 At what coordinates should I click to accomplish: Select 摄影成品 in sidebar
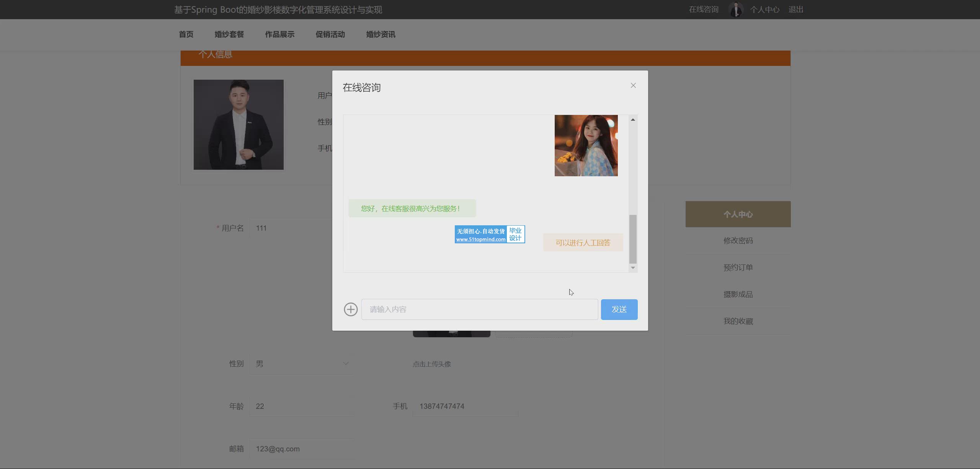738,294
